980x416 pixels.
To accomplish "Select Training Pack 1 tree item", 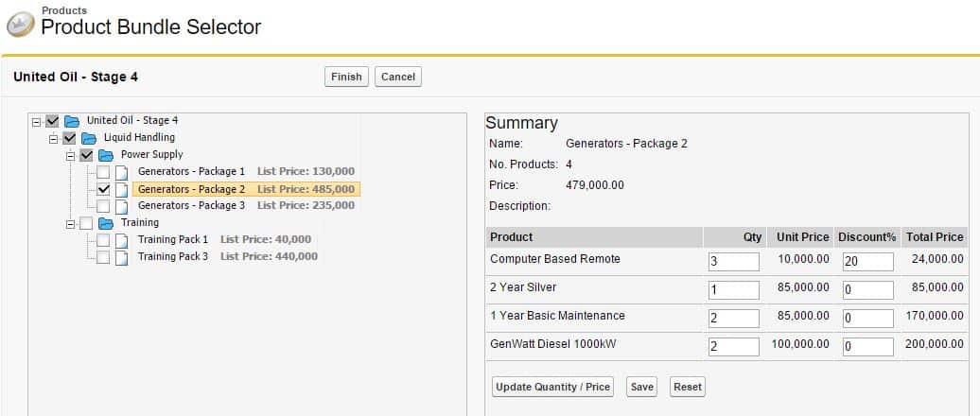I will tap(172, 240).
